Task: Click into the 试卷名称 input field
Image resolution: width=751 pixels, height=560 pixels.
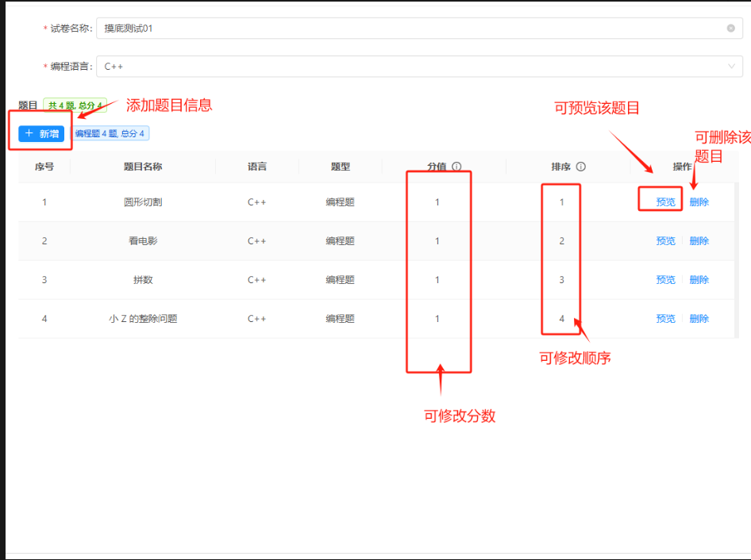Action: coord(397,29)
